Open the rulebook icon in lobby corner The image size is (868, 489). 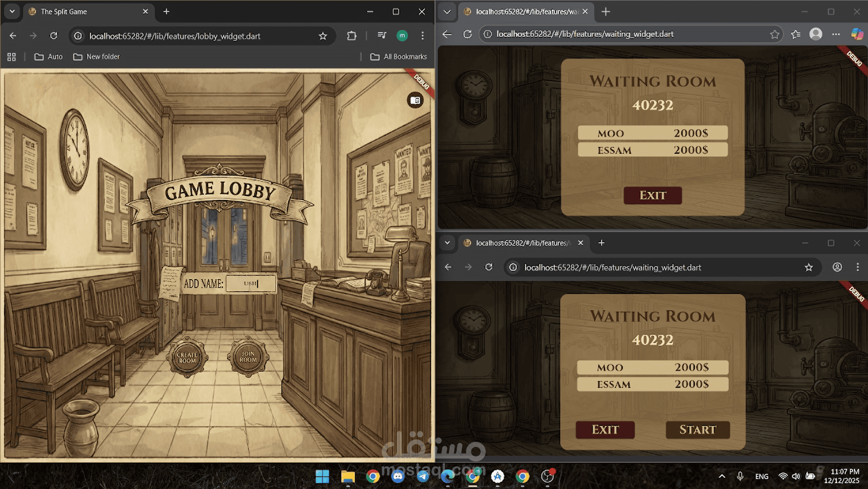tap(415, 100)
